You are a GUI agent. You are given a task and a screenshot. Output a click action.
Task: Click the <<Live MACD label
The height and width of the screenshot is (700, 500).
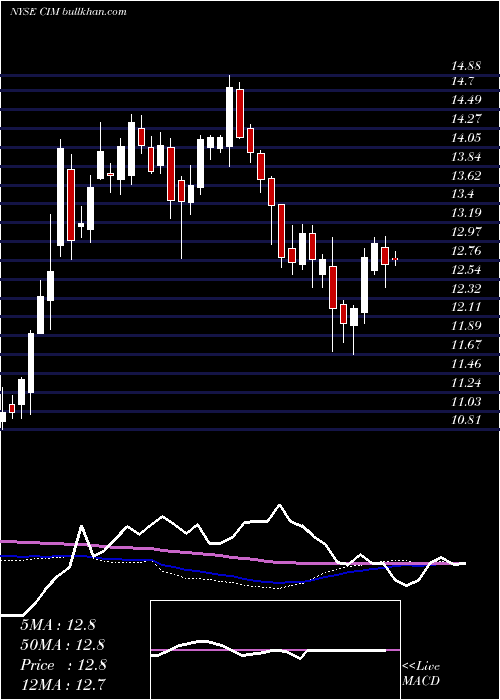click(421, 674)
